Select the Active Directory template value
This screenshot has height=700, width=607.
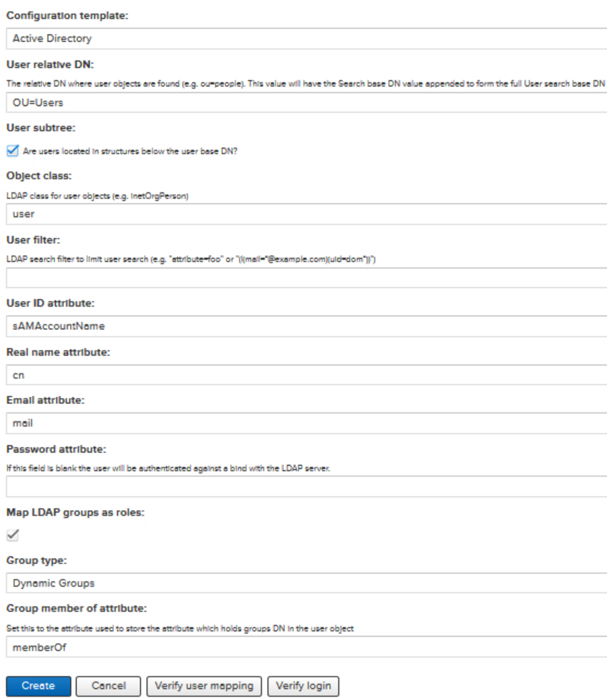coord(52,39)
